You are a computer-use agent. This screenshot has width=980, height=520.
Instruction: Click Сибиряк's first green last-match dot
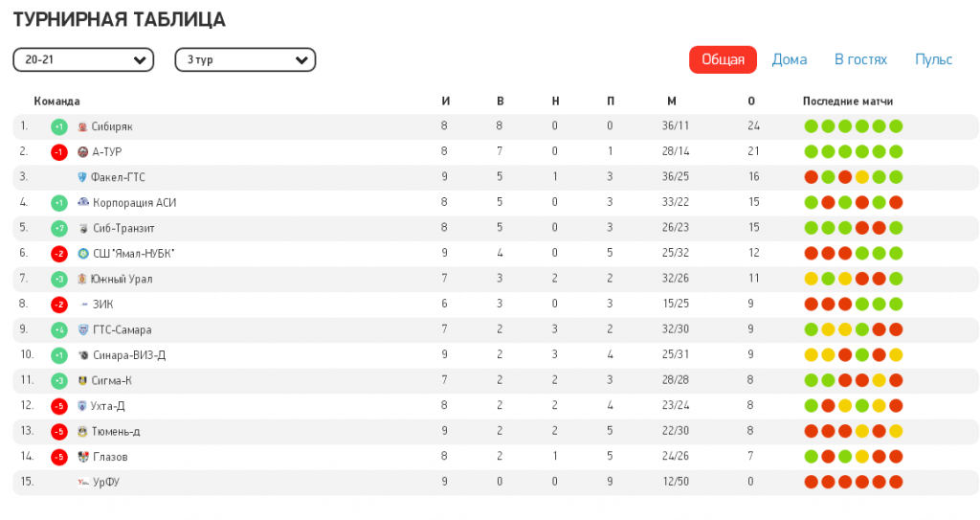[x=812, y=126]
